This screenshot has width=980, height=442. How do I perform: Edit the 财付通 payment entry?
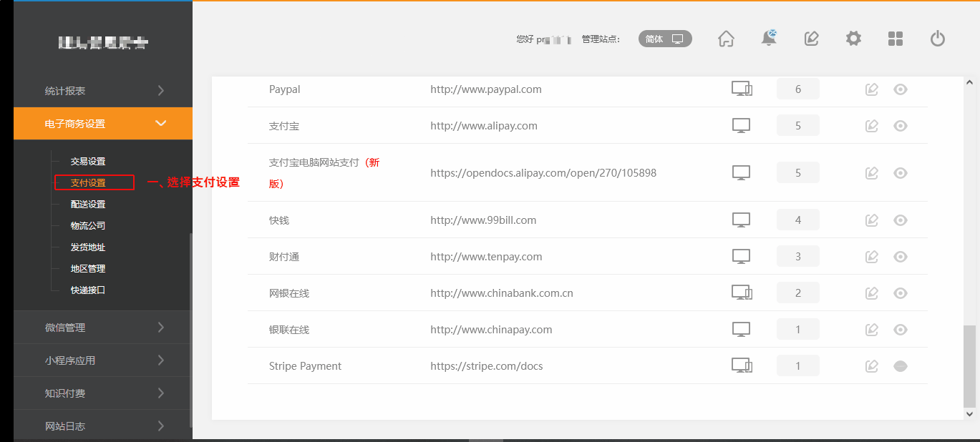(x=871, y=257)
